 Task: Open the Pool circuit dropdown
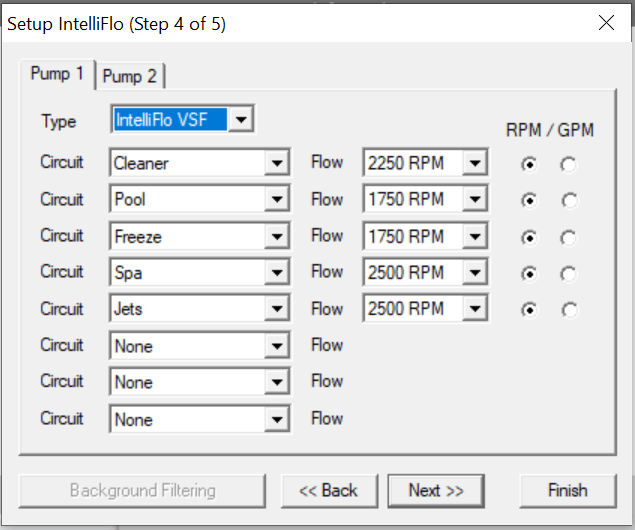pos(200,199)
